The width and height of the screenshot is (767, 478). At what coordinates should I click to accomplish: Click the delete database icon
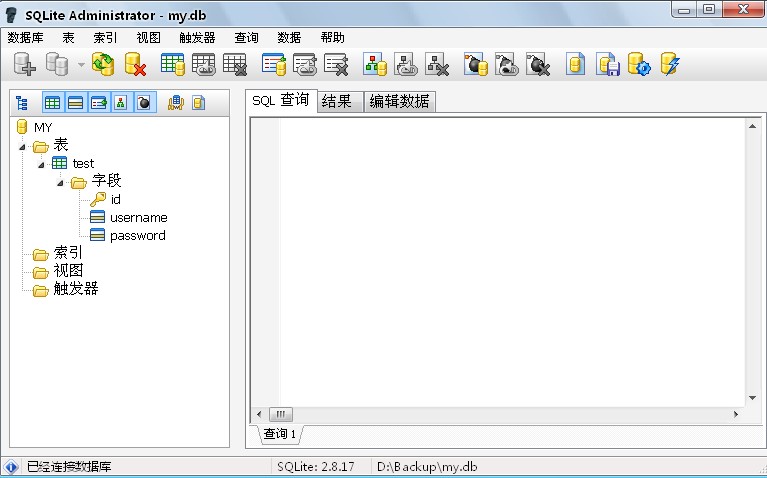click(135, 64)
